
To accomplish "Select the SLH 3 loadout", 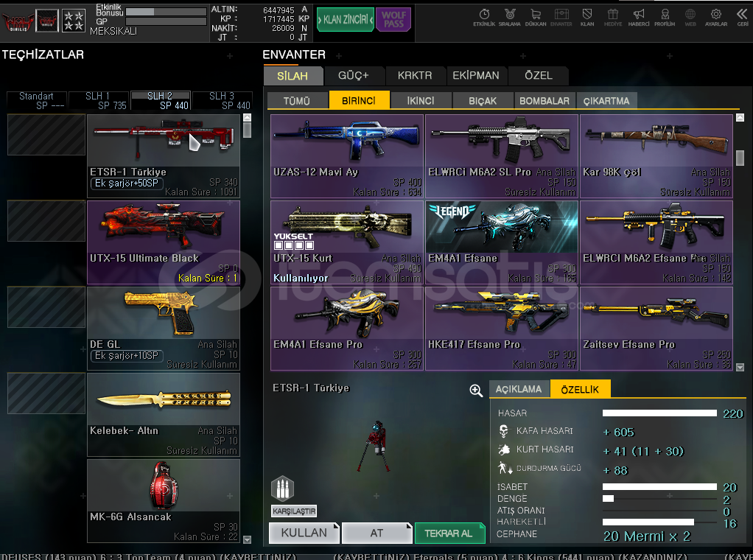I will 223,101.
